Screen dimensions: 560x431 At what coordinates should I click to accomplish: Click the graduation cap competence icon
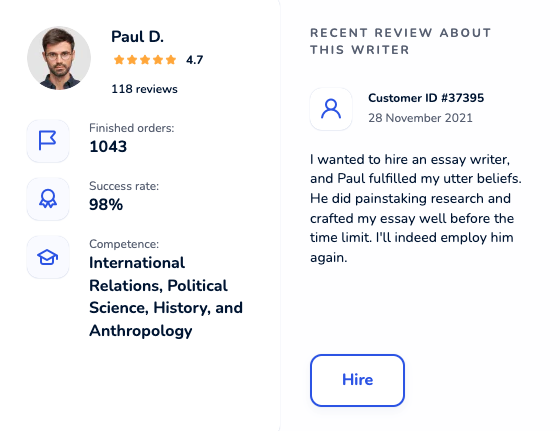(x=48, y=257)
